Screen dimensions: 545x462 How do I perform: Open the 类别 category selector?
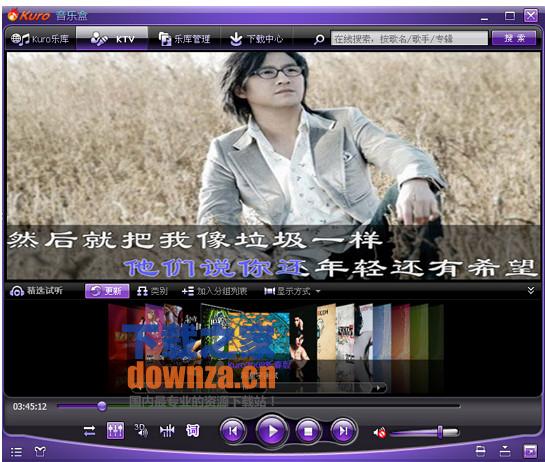click(x=152, y=291)
